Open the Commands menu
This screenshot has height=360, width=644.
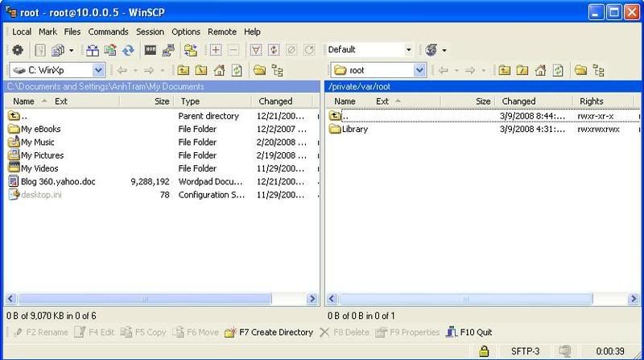109,31
